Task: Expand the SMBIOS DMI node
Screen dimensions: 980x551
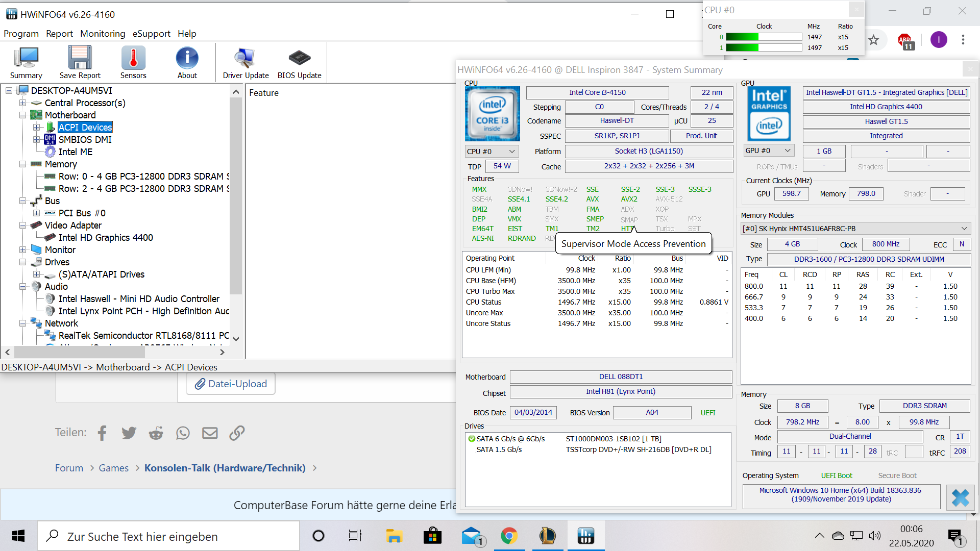Action: point(36,139)
